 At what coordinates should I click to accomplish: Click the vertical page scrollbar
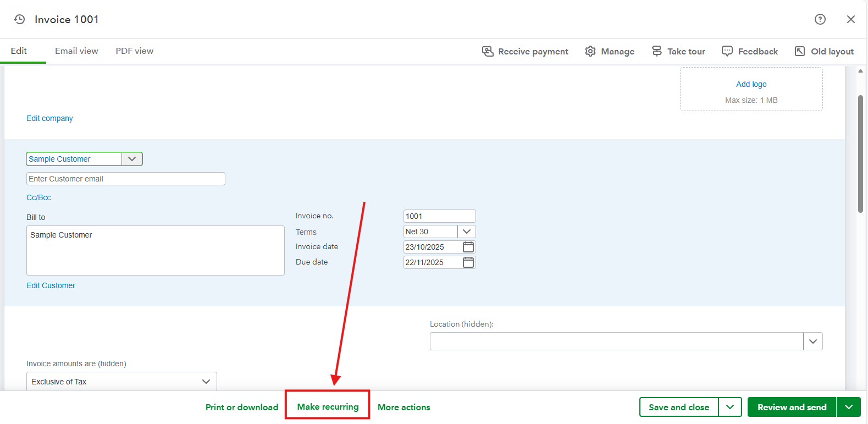coord(860,154)
